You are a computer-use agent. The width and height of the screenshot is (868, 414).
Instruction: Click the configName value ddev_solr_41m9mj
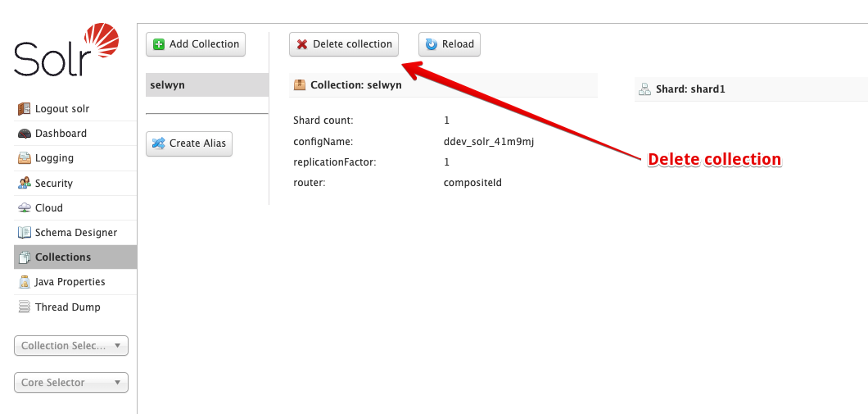[489, 142]
